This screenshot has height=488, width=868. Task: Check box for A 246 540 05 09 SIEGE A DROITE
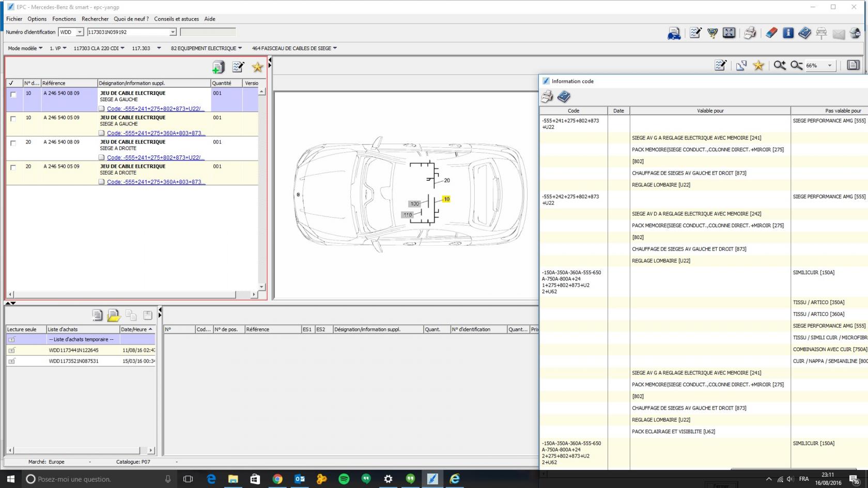13,167
